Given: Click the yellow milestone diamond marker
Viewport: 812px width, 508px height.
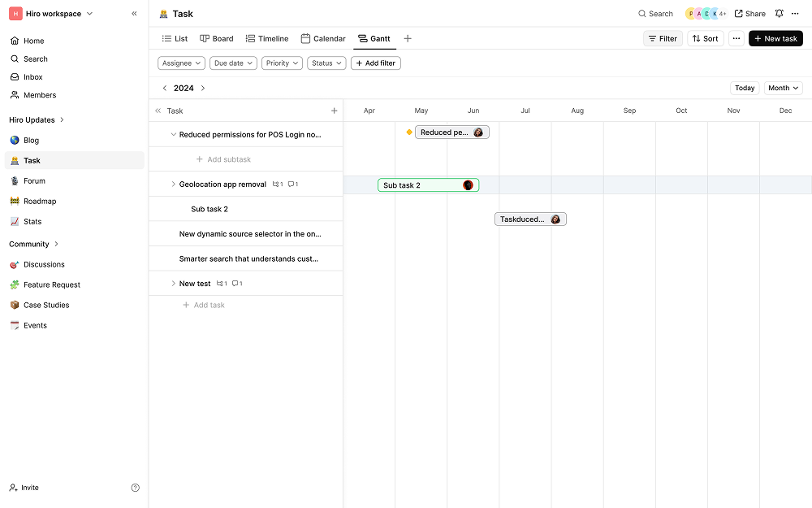Looking at the screenshot, I should point(409,132).
